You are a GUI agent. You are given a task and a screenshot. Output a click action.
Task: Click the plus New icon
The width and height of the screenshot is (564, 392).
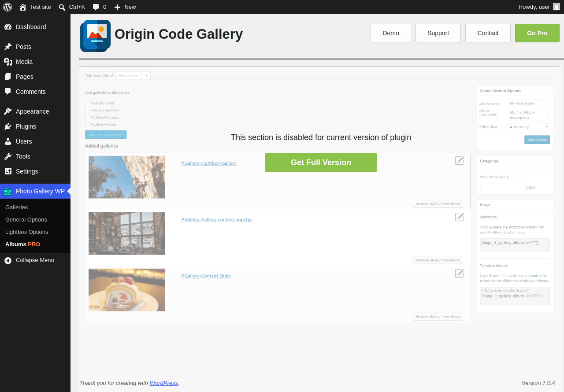117,7
